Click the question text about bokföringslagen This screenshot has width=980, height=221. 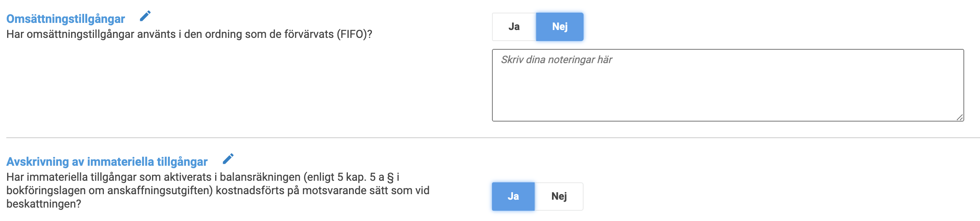pos(217,191)
